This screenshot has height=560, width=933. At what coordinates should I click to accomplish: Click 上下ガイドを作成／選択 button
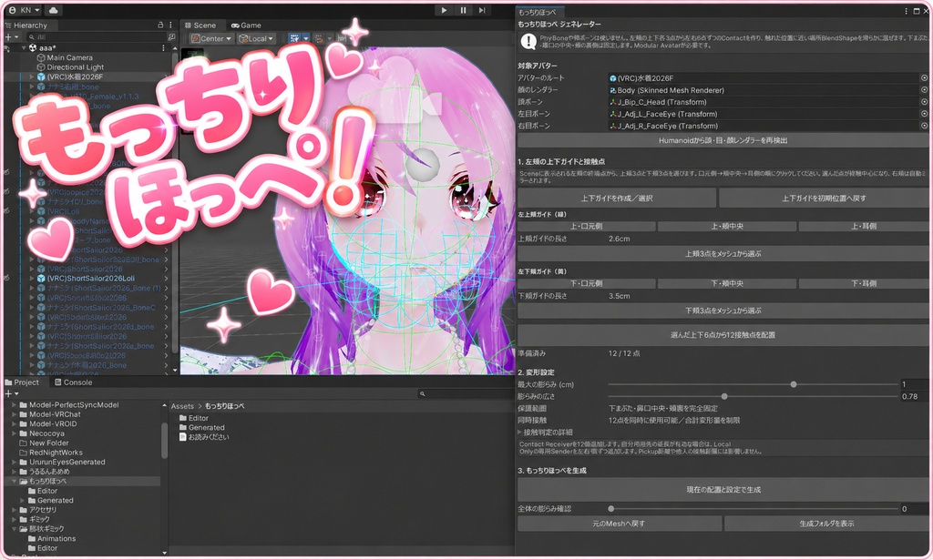pyautogui.click(x=617, y=198)
